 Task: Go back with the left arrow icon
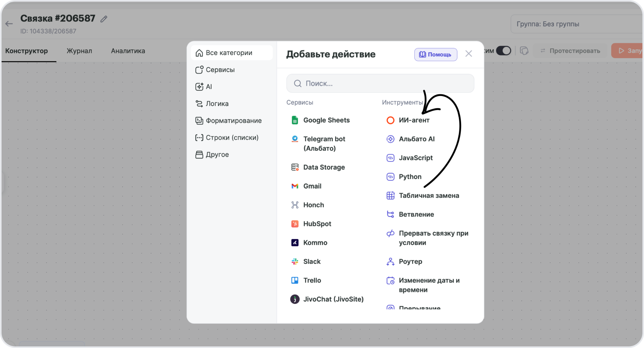[x=9, y=24]
